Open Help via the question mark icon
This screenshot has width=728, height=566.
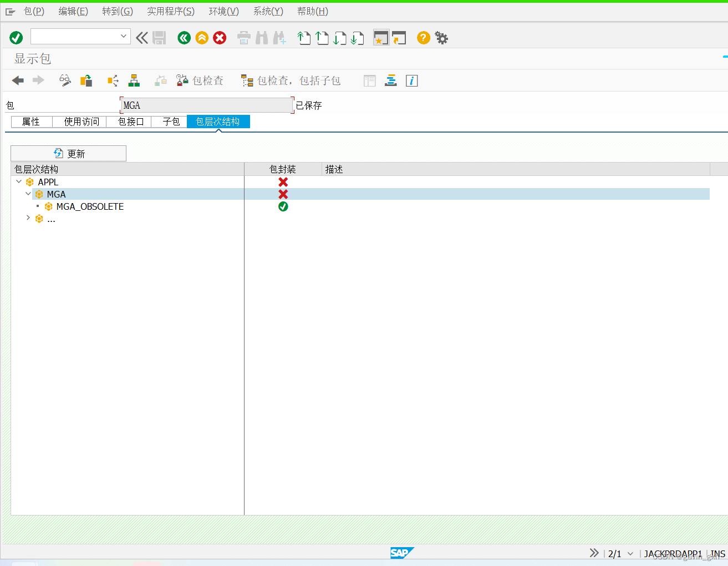pyautogui.click(x=423, y=38)
